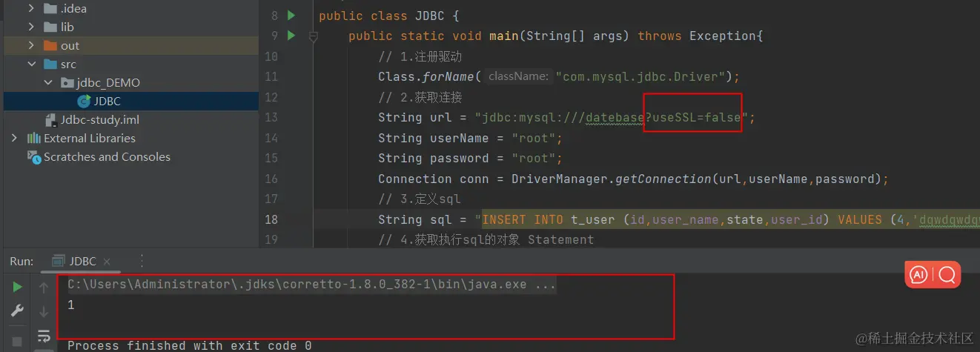The image size is (980, 352).
Task: Run main method from line 9 gutter arrow
Action: click(291, 36)
